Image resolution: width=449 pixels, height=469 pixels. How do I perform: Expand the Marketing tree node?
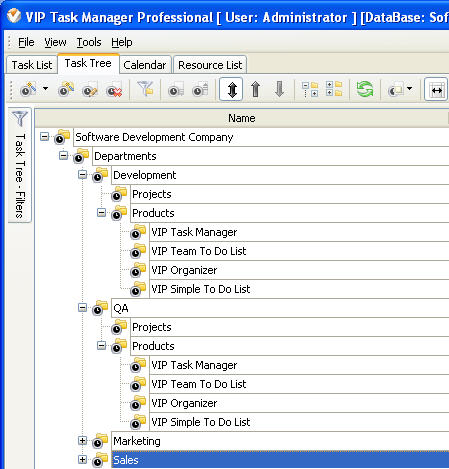coord(82,441)
